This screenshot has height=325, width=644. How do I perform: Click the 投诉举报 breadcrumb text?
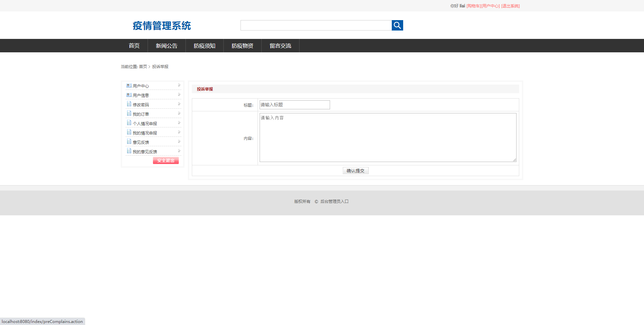tap(160, 67)
